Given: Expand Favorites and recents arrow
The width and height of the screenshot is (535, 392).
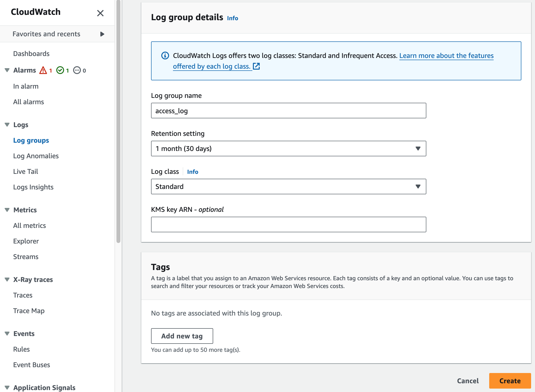Looking at the screenshot, I should [x=102, y=34].
